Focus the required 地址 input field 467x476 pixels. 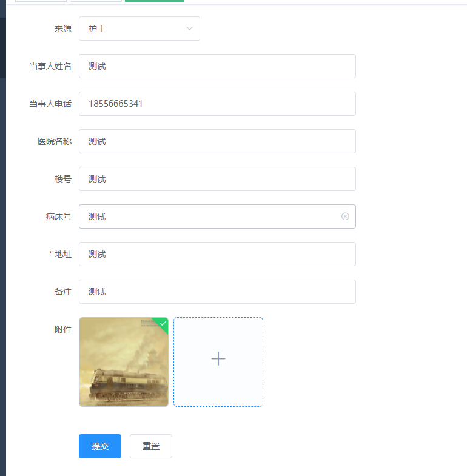point(217,254)
